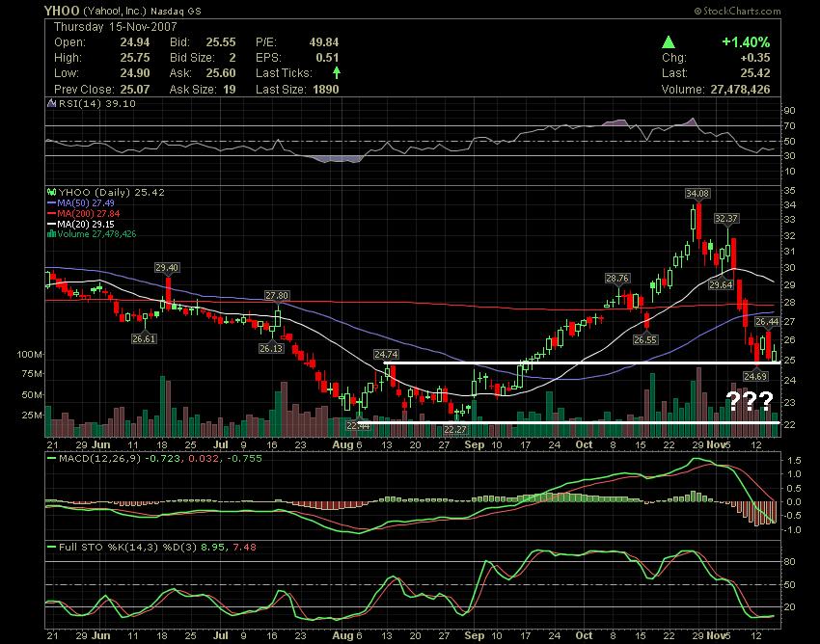820x644 pixels.
Task: Click the green line marker before MACD(12,26,9)
Action: [x=52, y=459]
